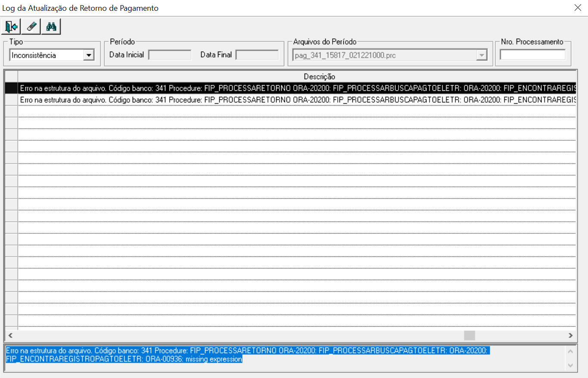Screen dimensions: 588x378
Task: Click the row selector of first error row
Action: (11, 88)
